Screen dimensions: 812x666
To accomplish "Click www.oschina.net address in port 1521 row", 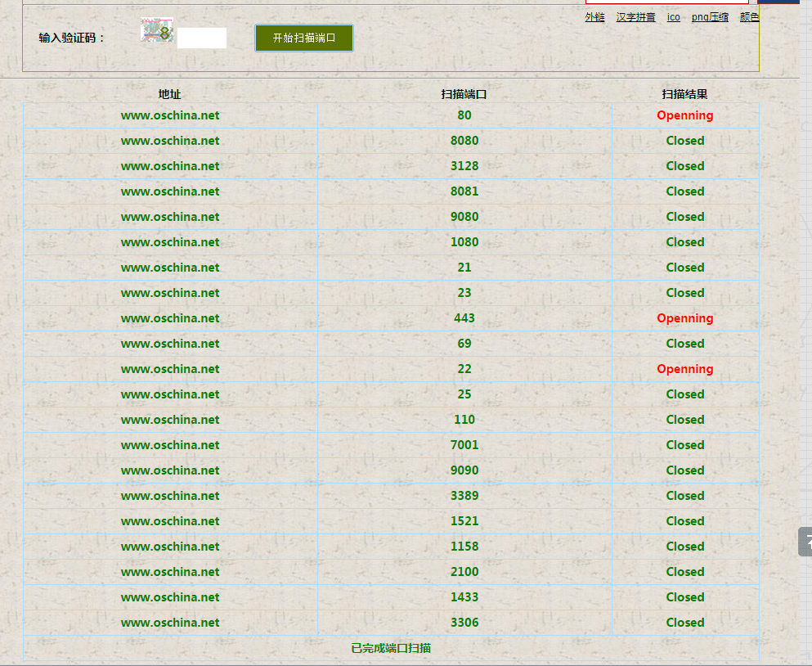I will pyautogui.click(x=170, y=521).
